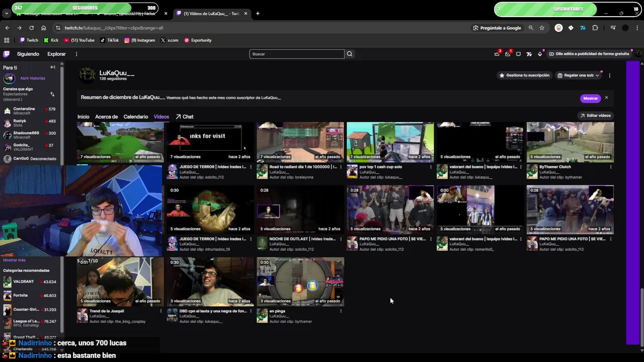Dismiss the Resumen de diciembre banner
Screen dimensions: 644x362
click(x=606, y=98)
